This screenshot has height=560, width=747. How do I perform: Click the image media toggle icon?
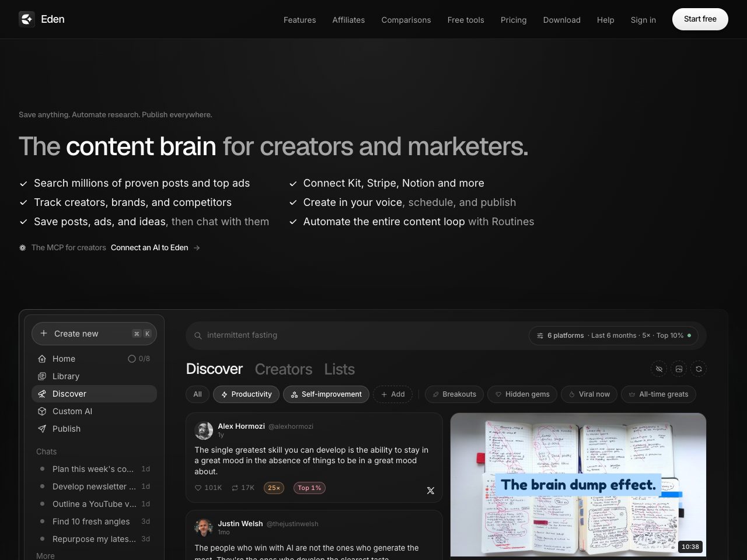679,369
